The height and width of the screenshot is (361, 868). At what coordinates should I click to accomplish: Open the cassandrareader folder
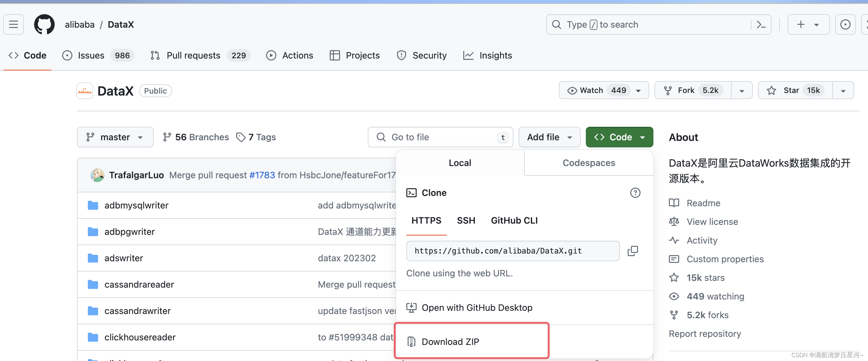pos(139,284)
